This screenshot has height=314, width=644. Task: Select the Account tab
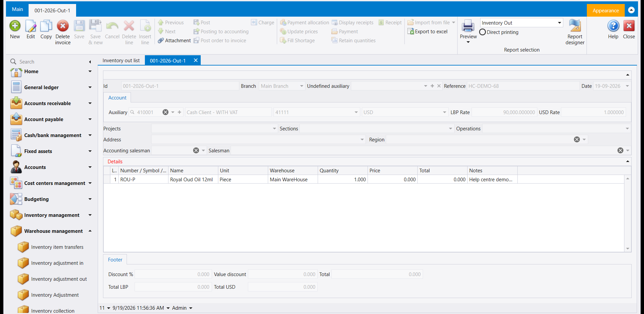pos(117,98)
